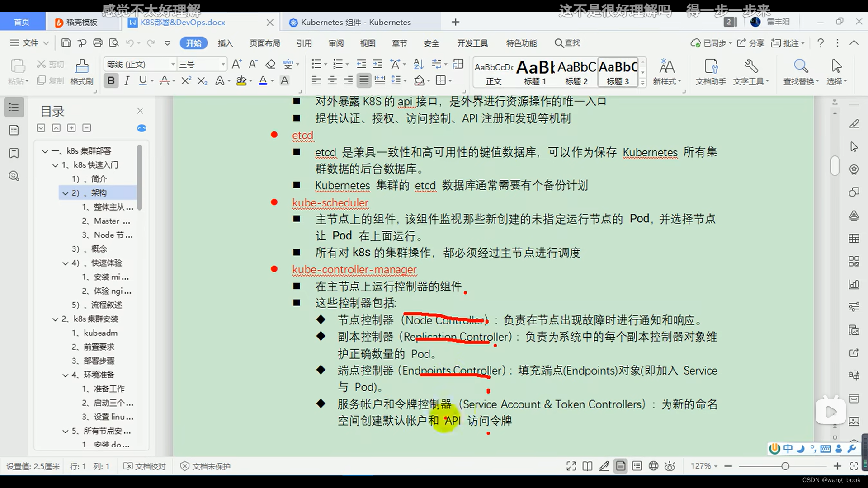Click the Print icon in quick toolbar

pyautogui.click(x=98, y=43)
